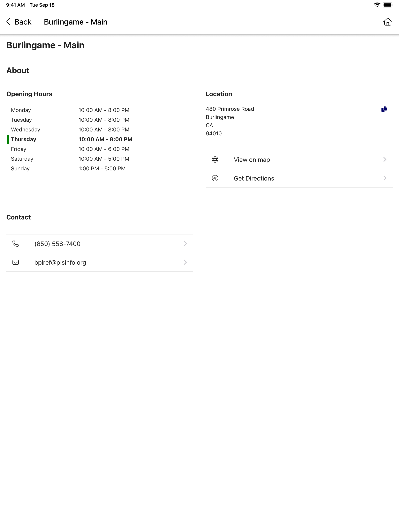Expand Get Directions chevron

[x=385, y=178]
